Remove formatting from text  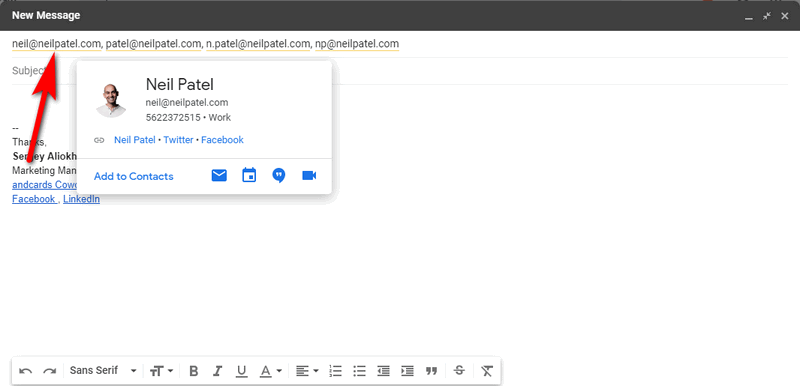click(487, 371)
